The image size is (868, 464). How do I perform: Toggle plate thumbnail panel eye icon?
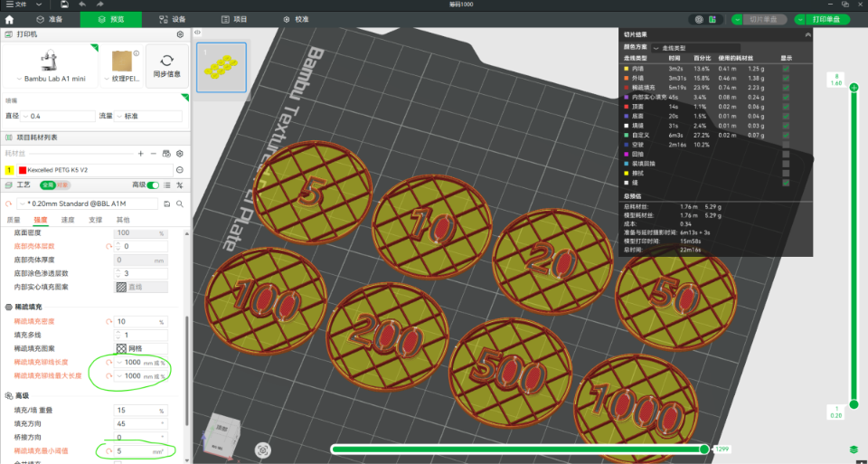(x=198, y=33)
